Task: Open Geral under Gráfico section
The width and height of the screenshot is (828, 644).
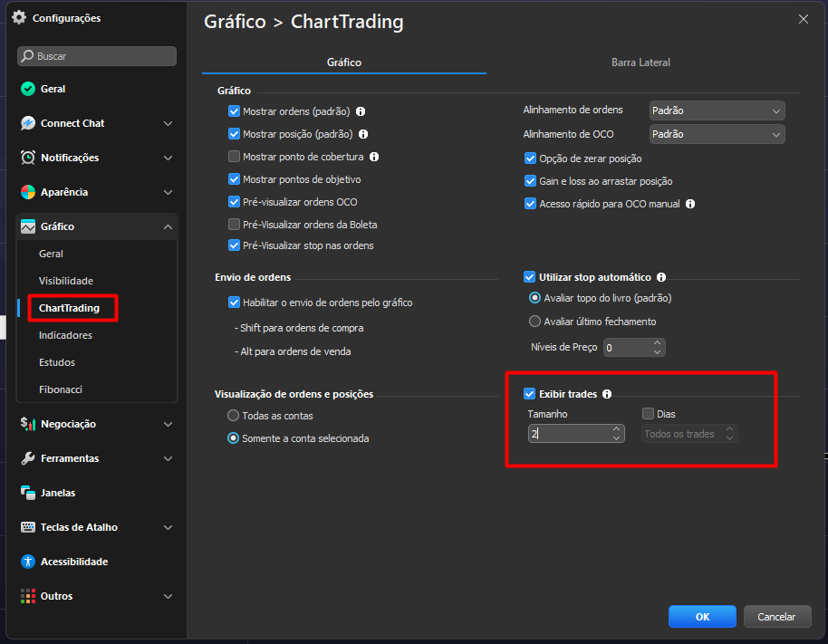Action: pos(51,254)
